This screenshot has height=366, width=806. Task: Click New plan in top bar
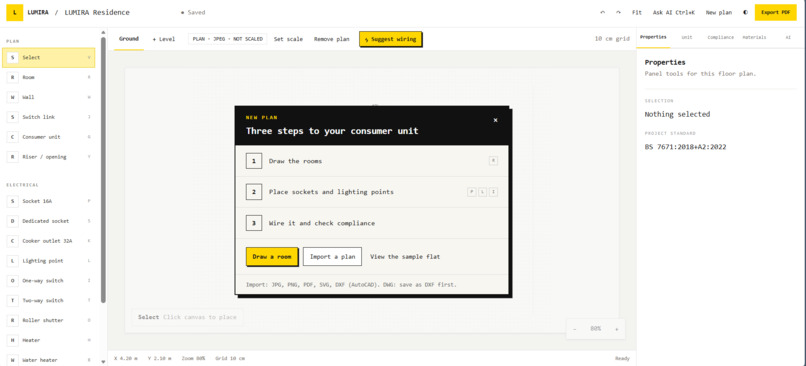pyautogui.click(x=719, y=13)
